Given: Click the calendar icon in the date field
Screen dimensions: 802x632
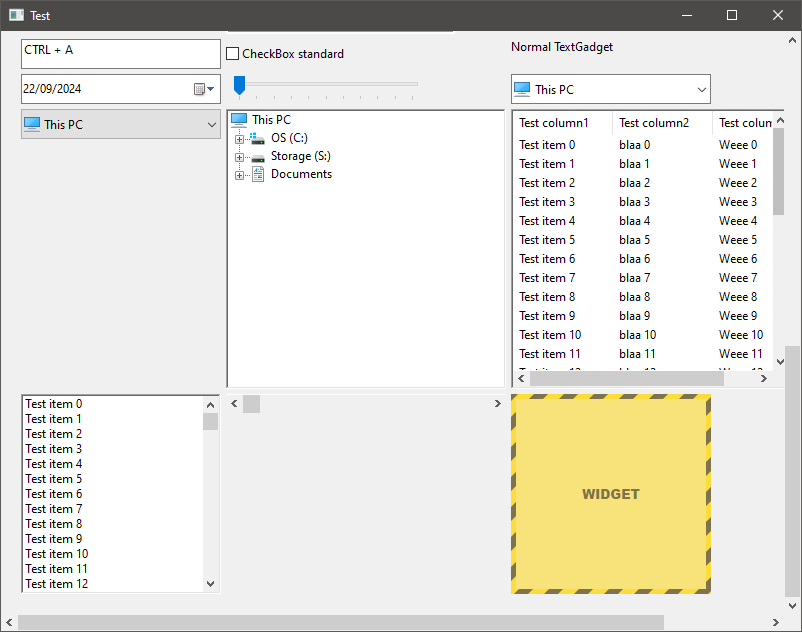Looking at the screenshot, I should [x=199, y=89].
